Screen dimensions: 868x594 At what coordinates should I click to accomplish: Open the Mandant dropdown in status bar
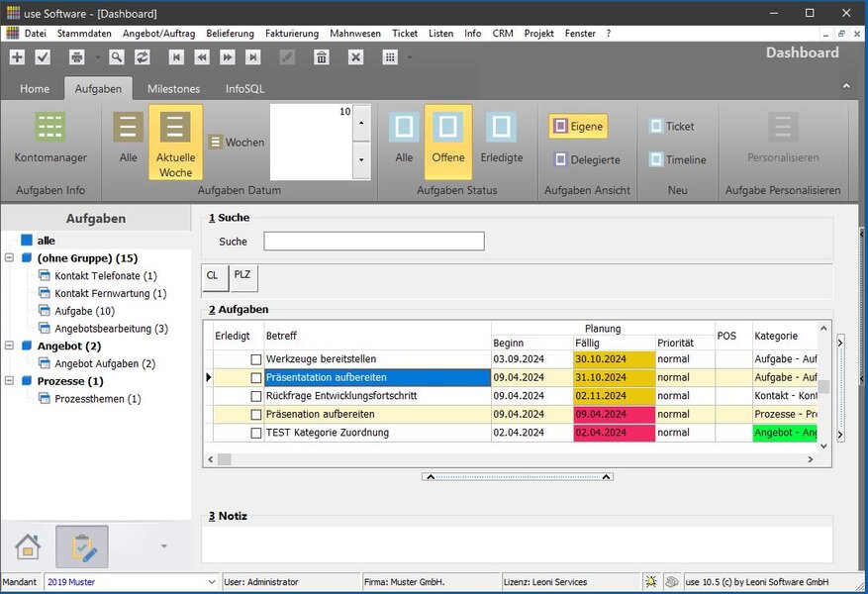tap(211, 582)
